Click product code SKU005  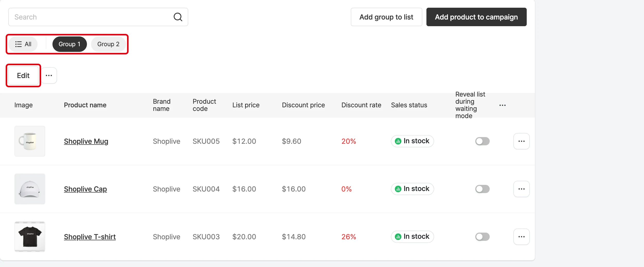pos(206,141)
